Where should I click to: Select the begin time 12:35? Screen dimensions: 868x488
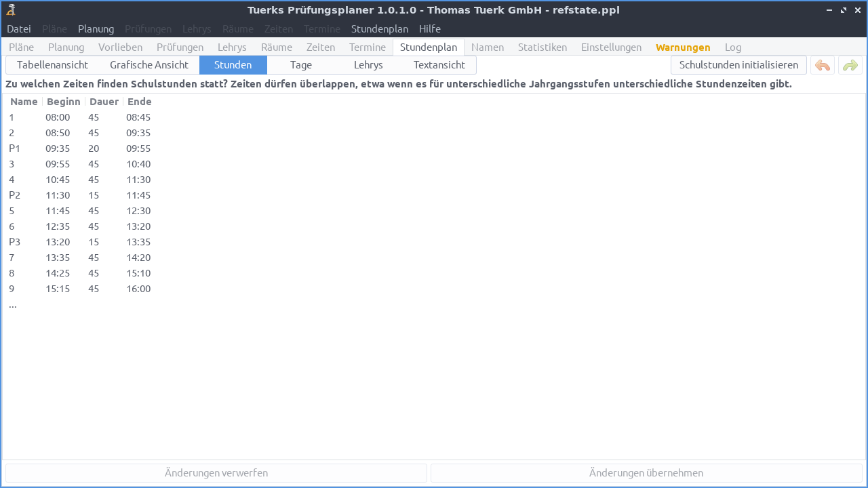tap(58, 226)
